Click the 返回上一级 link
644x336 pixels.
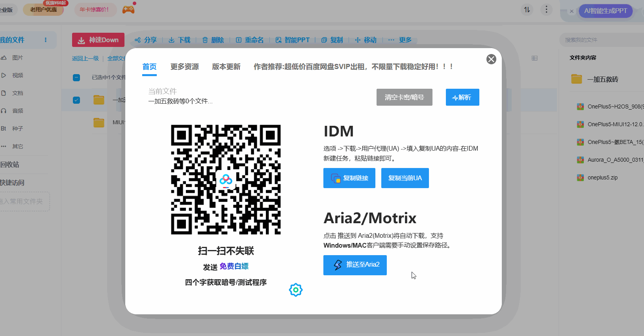coord(85,58)
